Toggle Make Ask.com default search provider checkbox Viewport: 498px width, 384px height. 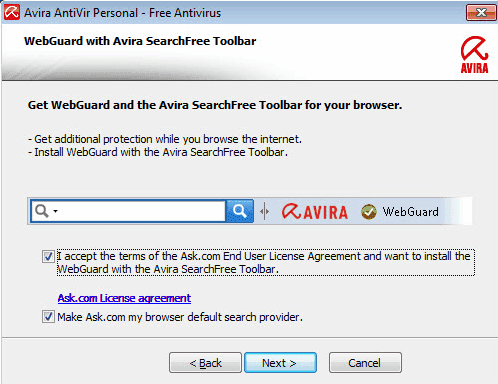coord(48,317)
